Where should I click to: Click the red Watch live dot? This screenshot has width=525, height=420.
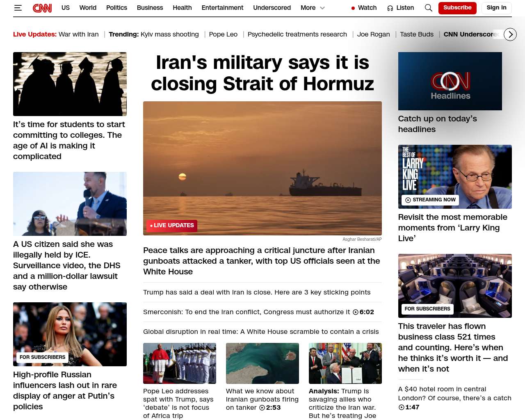(x=353, y=8)
